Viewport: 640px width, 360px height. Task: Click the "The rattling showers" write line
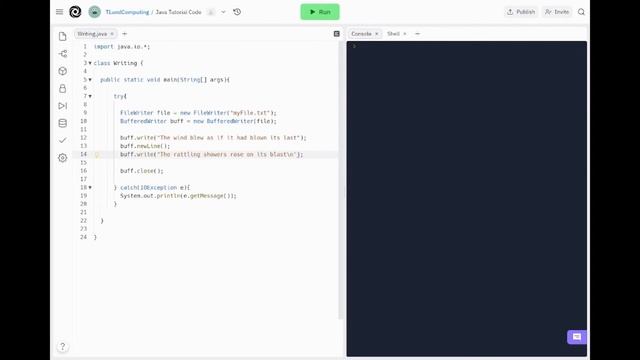211,154
